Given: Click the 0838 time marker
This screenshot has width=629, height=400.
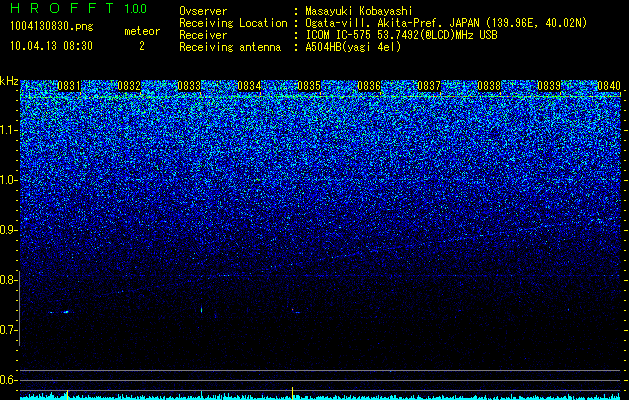Looking at the screenshot, I should 489,86.
